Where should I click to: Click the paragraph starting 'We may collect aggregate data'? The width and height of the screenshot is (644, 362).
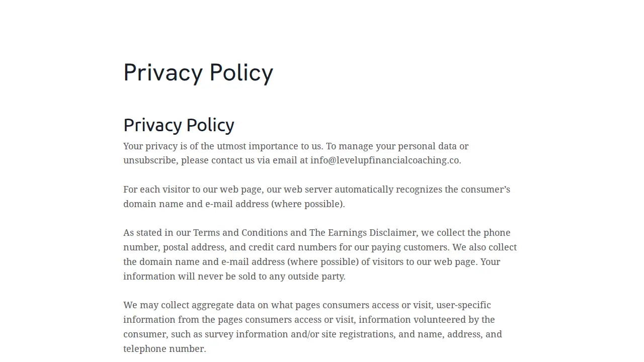[312, 327]
